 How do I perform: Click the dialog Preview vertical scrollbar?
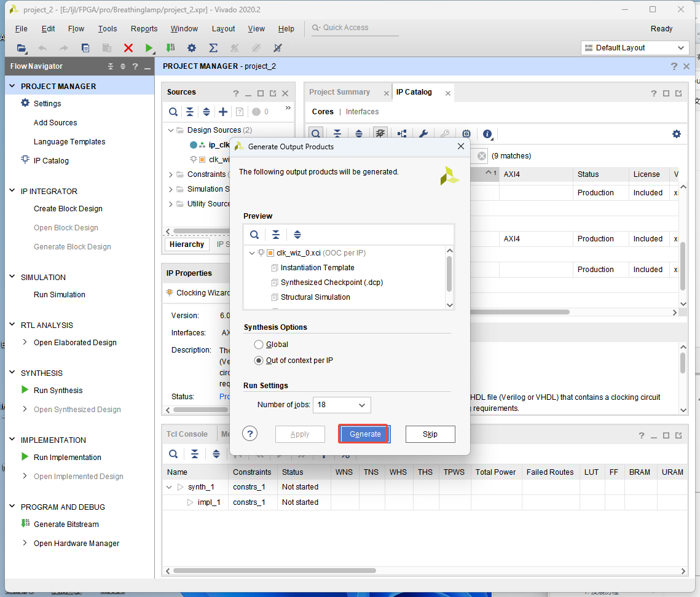click(x=449, y=274)
